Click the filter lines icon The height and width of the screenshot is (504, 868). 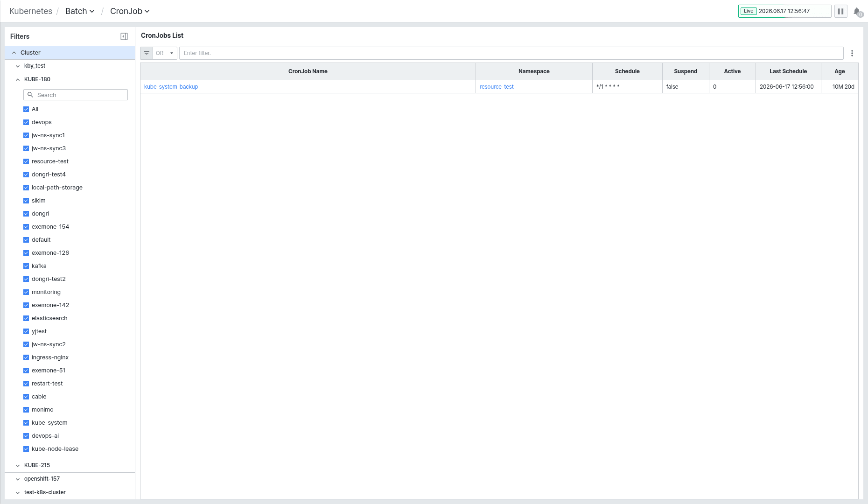(x=147, y=53)
